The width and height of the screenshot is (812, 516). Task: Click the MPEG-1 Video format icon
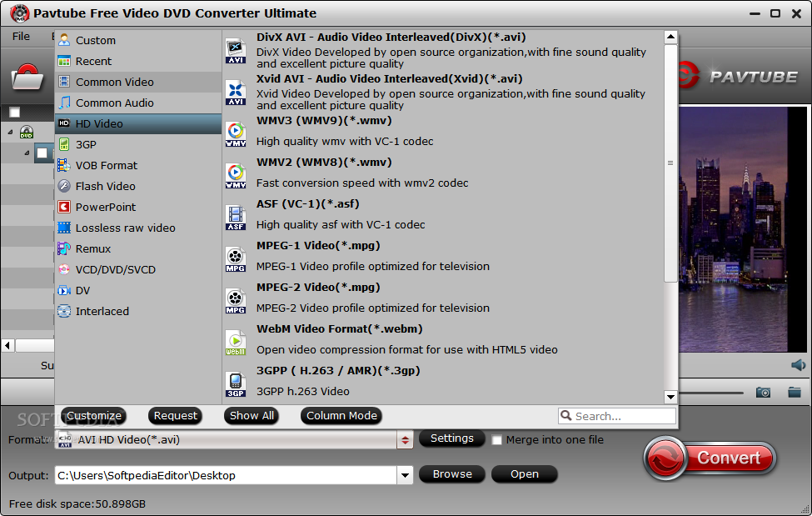(236, 259)
